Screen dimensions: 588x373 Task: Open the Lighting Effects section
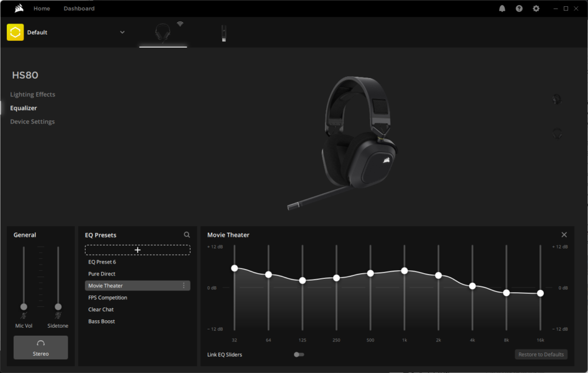(x=33, y=95)
